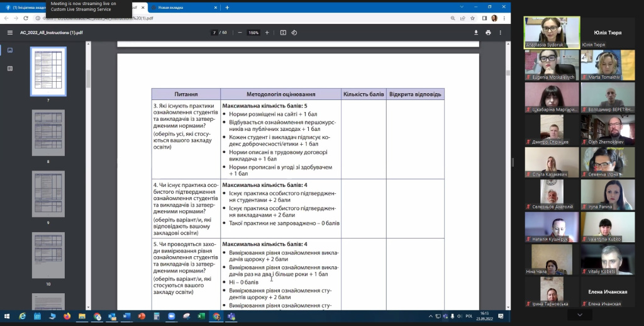Select Anastasiia Sydoruk's video tile

click(552, 33)
